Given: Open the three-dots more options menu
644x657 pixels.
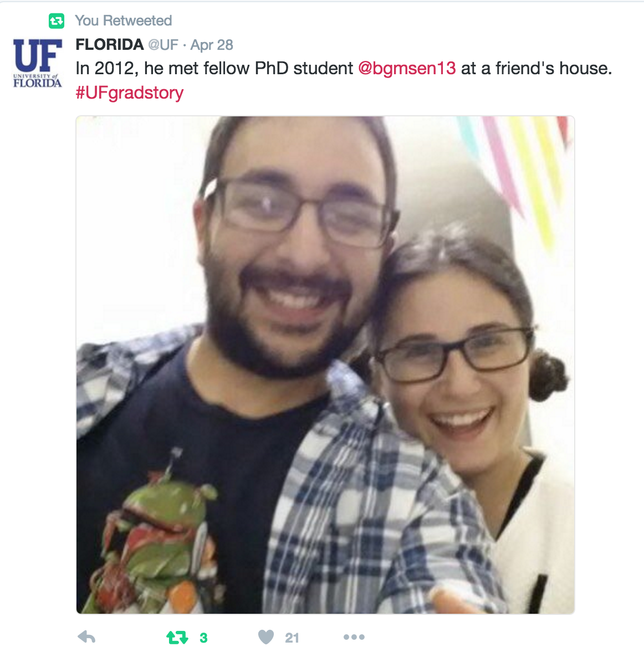Looking at the screenshot, I should [354, 637].
